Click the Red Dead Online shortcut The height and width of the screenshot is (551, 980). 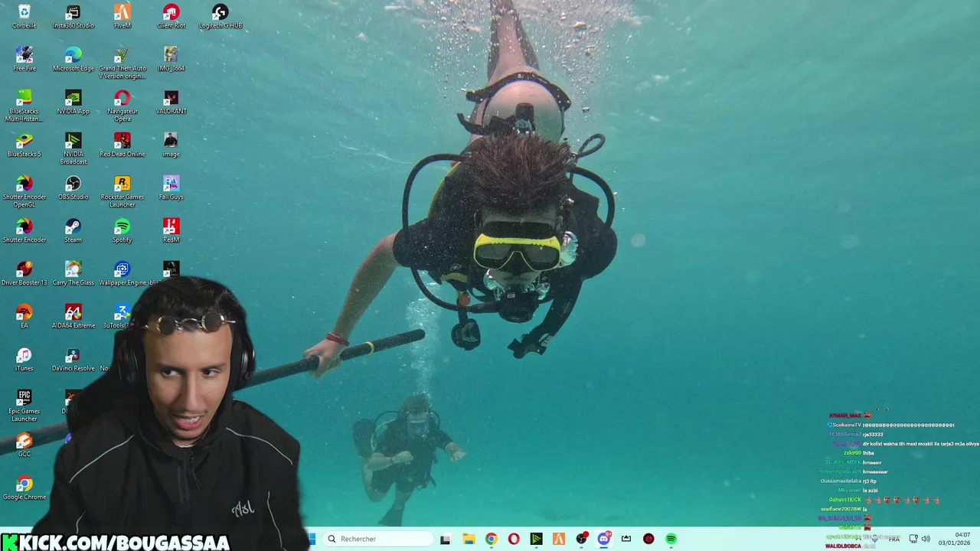pos(122,145)
